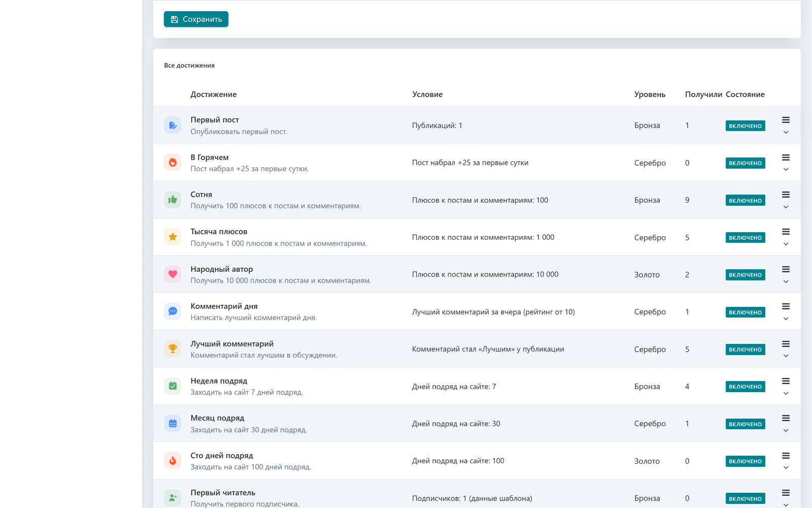Expand the Первый пост row chevron
Viewport: 812px width, 508px height.
tap(786, 132)
